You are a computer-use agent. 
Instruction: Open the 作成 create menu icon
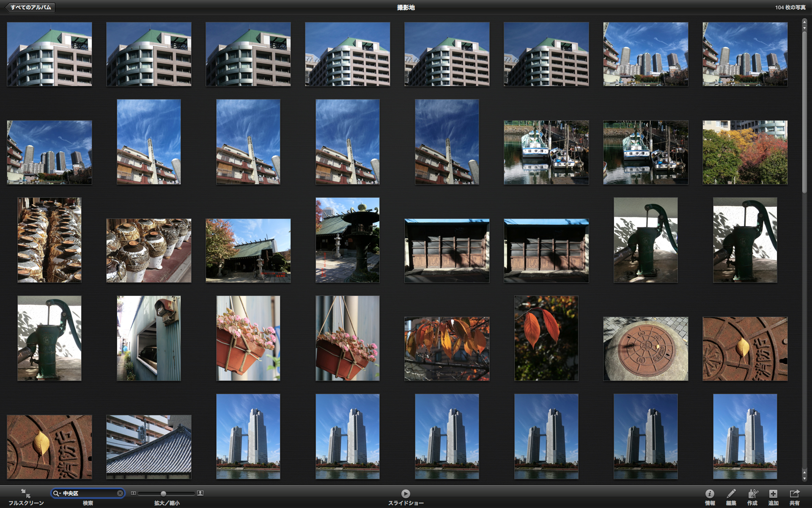(x=752, y=494)
